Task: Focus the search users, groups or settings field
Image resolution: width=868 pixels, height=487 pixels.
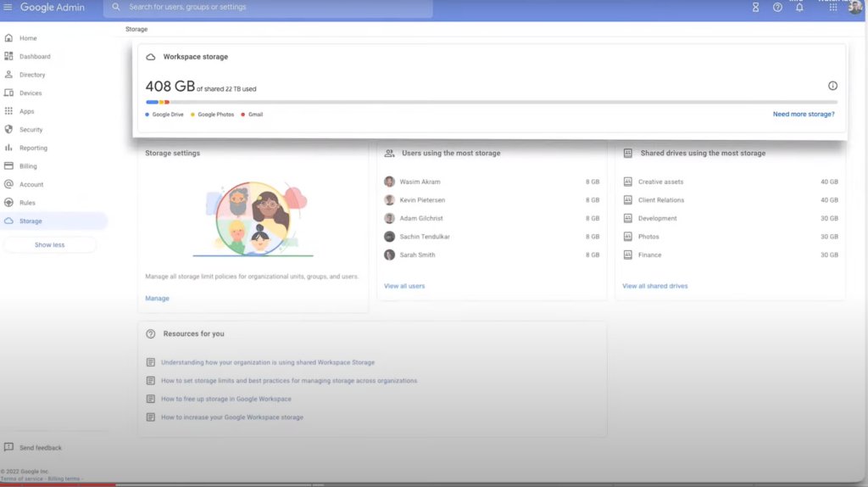Action: (268, 8)
